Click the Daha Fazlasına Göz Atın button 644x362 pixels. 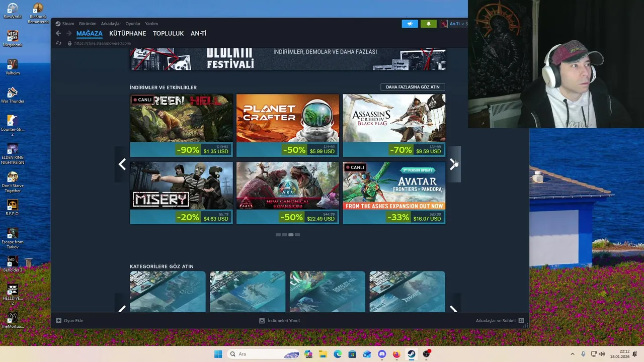pyautogui.click(x=413, y=87)
